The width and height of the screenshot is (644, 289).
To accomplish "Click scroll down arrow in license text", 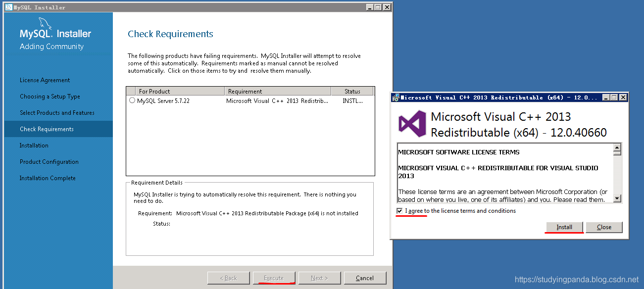I will click(617, 198).
